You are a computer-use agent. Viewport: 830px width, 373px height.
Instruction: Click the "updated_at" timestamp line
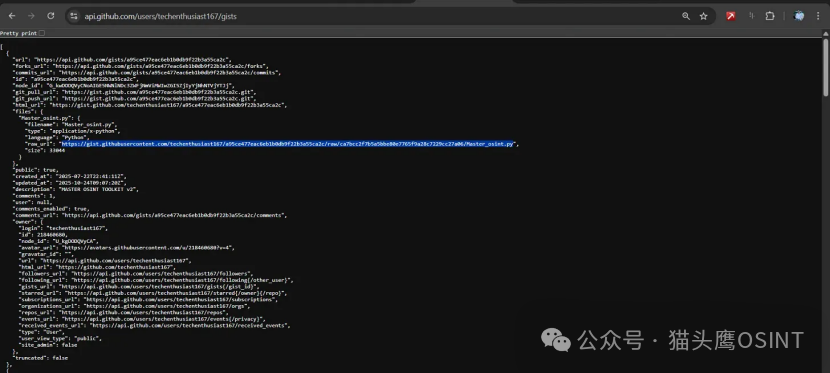[x=70, y=183]
